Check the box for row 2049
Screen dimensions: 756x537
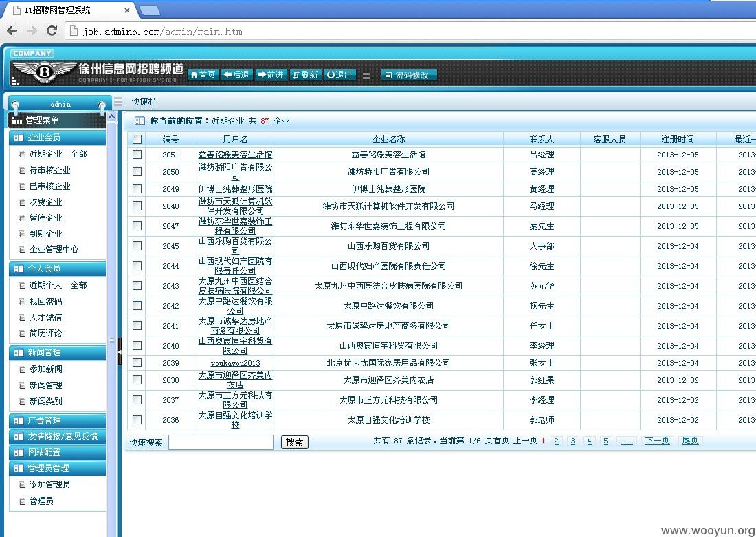click(137, 188)
